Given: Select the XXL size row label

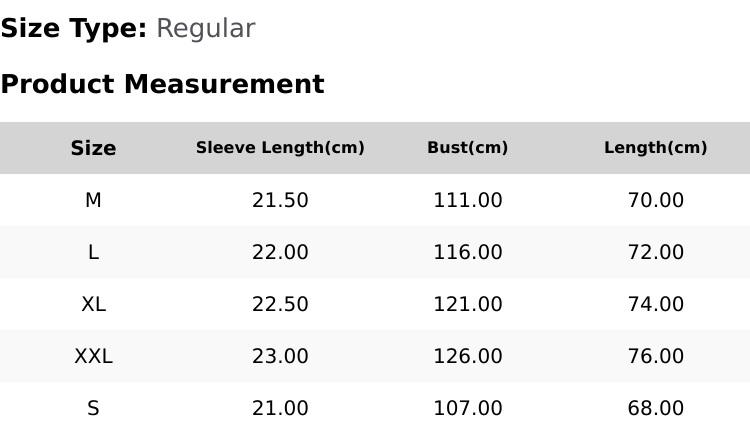Looking at the screenshot, I should [x=93, y=356].
